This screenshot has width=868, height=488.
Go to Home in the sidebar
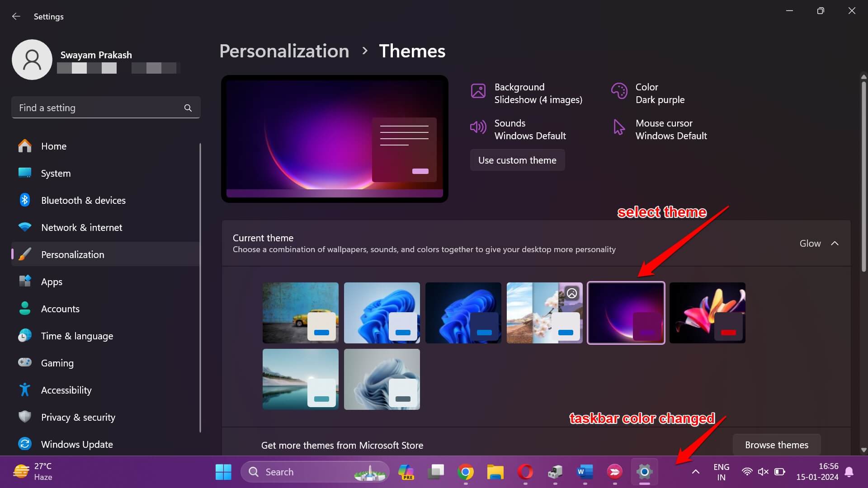point(106,146)
